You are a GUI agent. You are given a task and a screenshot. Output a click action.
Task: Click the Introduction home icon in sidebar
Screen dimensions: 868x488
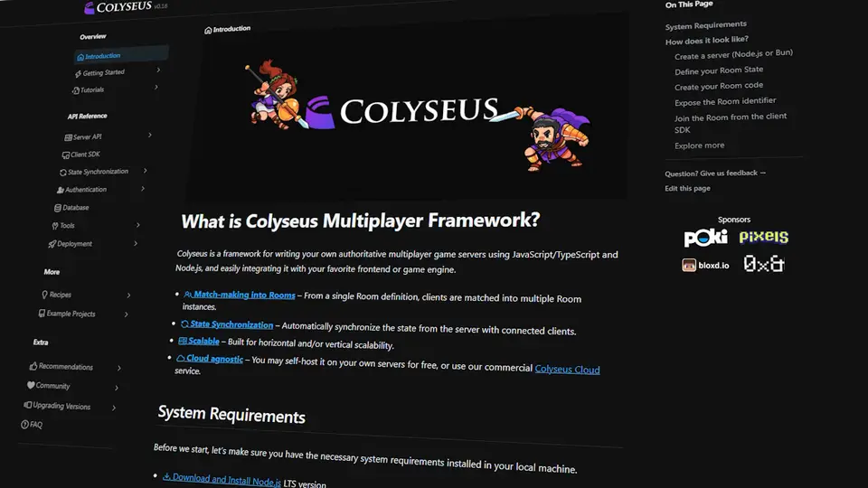click(80, 57)
